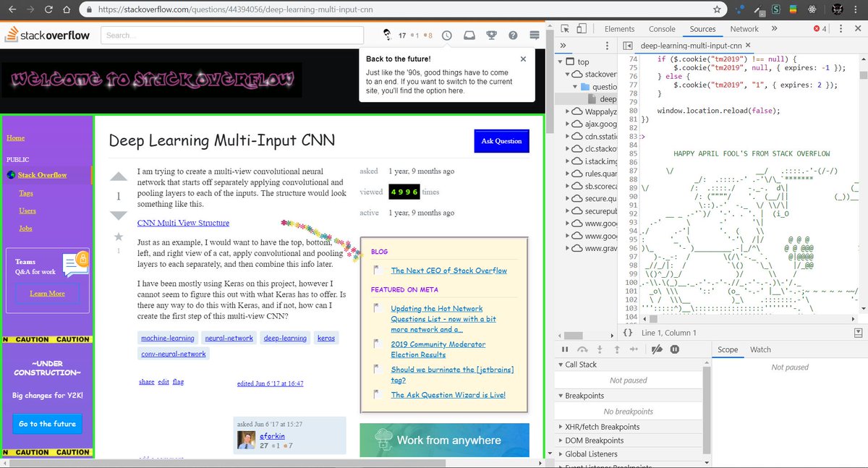Image resolution: width=868 pixels, height=468 pixels.
Task: Open the achievements trophy icon
Action: pos(491,35)
